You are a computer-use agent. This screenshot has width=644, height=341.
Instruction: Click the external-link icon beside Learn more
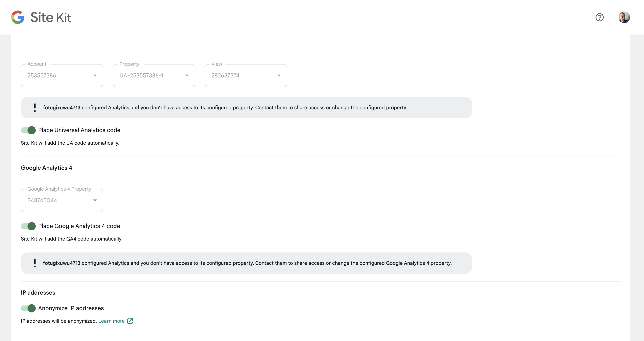click(x=130, y=321)
